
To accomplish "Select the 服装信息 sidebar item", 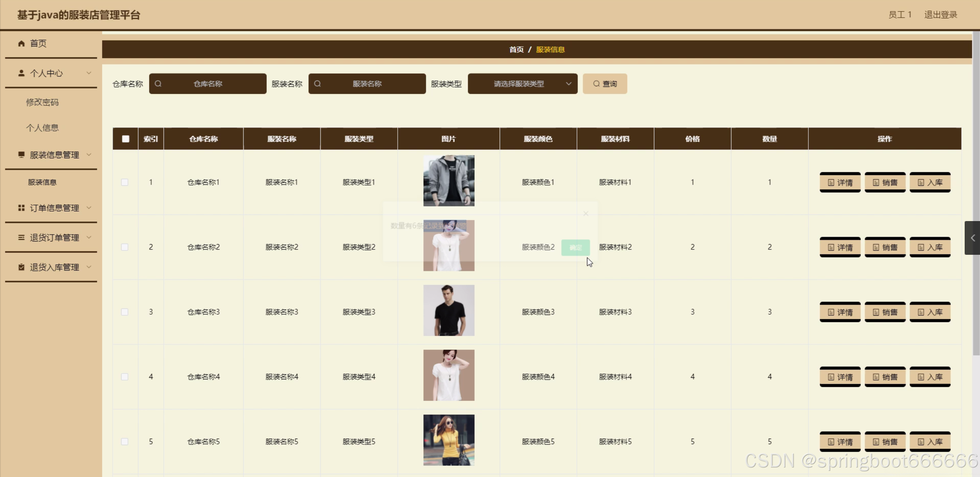I will coord(42,182).
